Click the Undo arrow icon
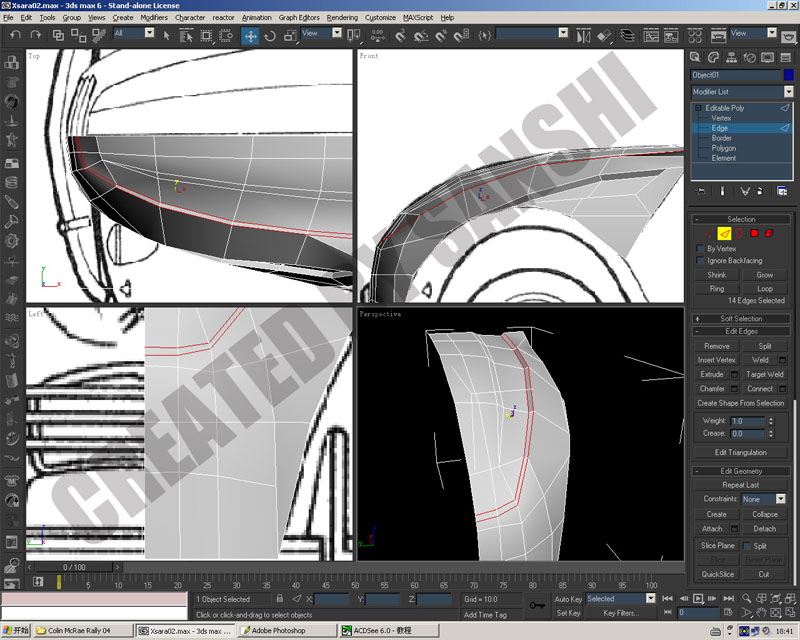800x640 pixels. (16, 35)
